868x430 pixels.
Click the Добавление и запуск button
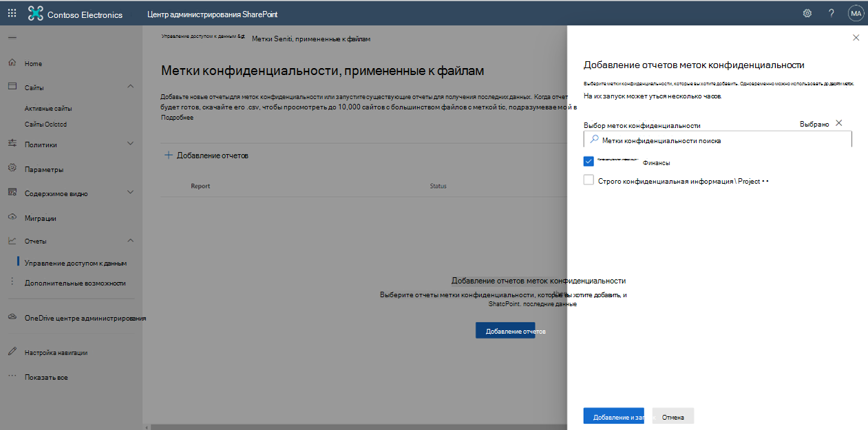pos(614,416)
